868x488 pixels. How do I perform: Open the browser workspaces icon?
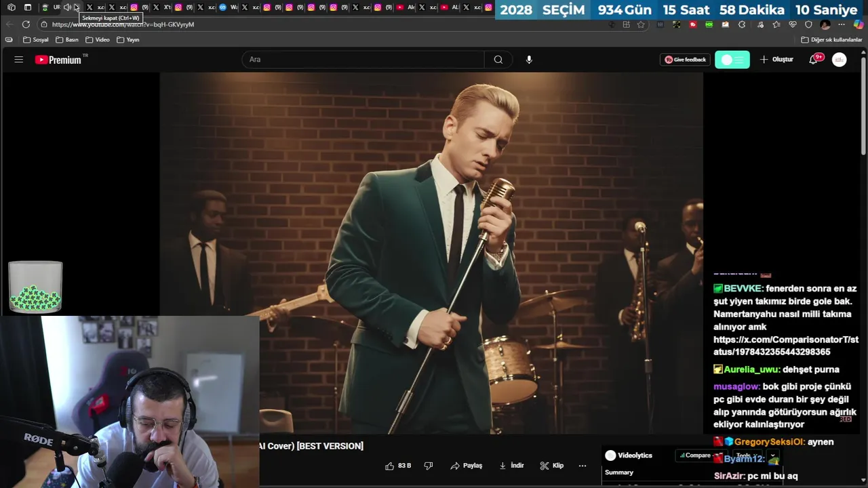pyautogui.click(x=12, y=7)
